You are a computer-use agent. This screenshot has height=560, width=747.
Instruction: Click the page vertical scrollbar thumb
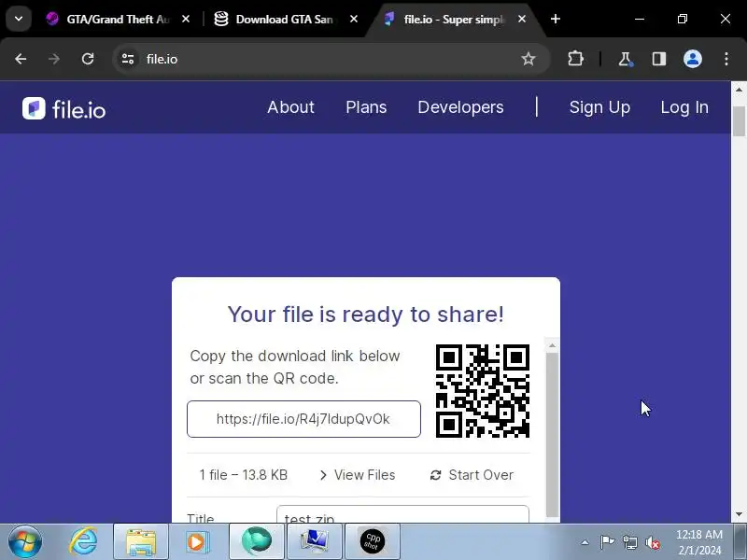coord(739,121)
